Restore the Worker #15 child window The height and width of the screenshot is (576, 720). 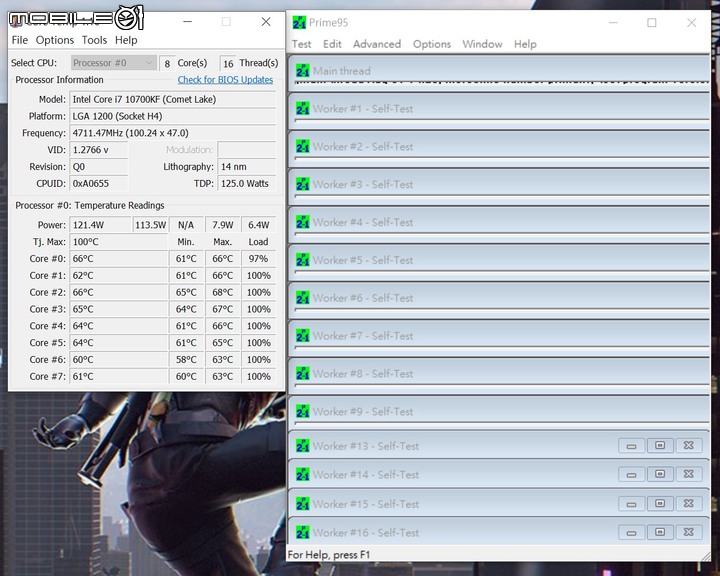[660, 503]
